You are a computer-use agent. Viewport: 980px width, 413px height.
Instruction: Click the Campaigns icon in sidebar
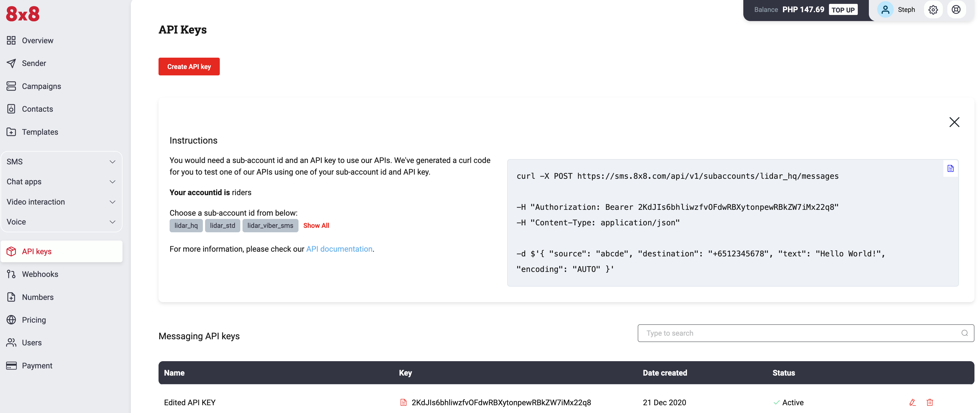[11, 86]
